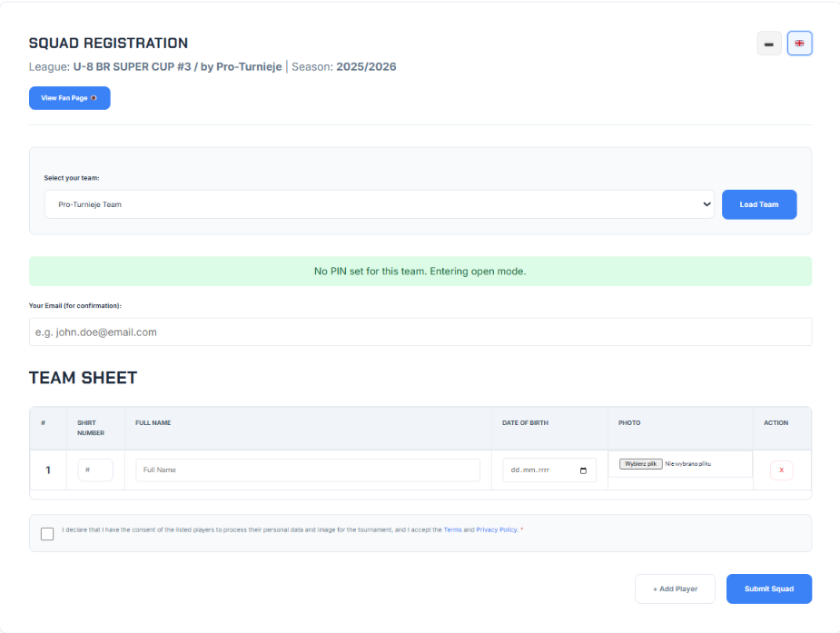
Task: Click the red dot icon on View Fan Page
Action: coord(94,98)
